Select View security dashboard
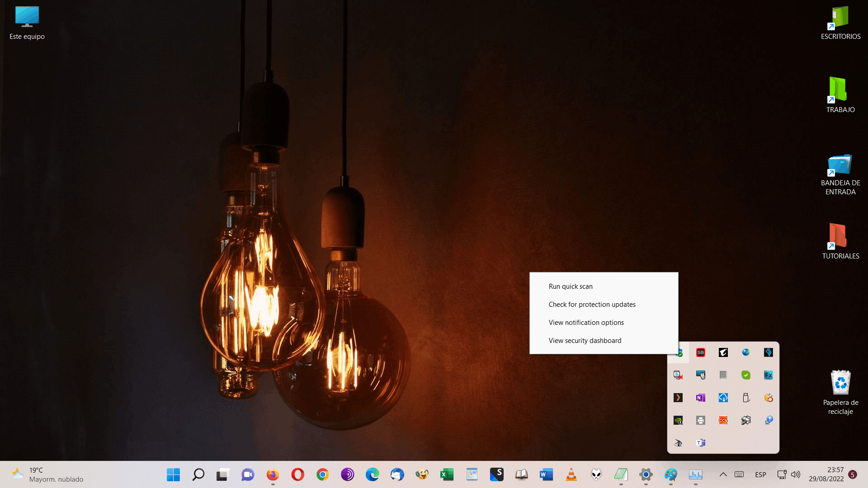 585,341
